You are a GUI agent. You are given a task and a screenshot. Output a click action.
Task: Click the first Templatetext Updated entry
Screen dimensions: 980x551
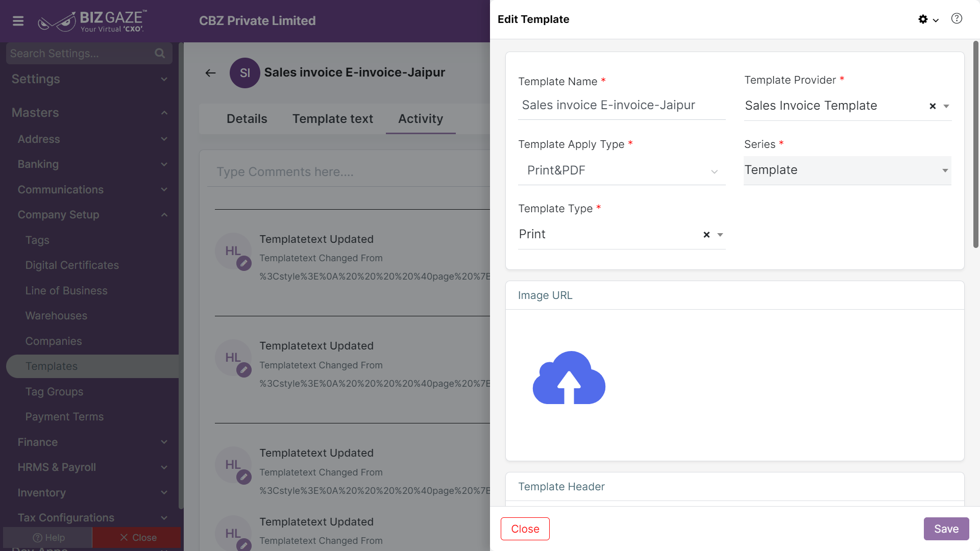(316, 239)
